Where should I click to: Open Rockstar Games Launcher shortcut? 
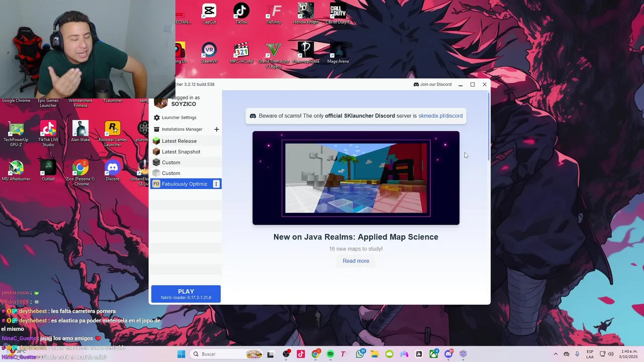113,134
